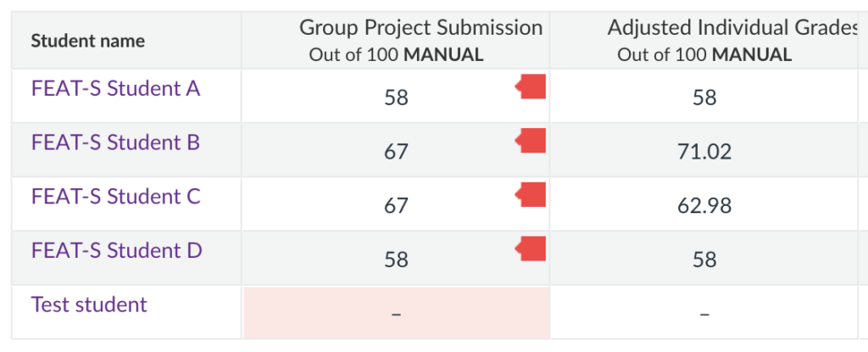Image resolution: width=868 pixels, height=352 pixels.
Task: Click red flag icon in Student A row
Action: (x=532, y=87)
